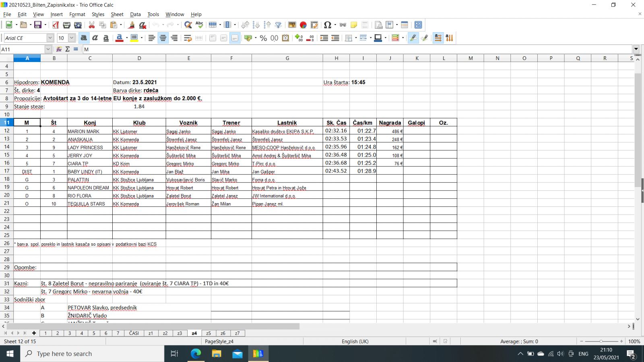644x362 pixels.
Task: Run the spelling check (Abc icon)
Action: (x=199, y=25)
